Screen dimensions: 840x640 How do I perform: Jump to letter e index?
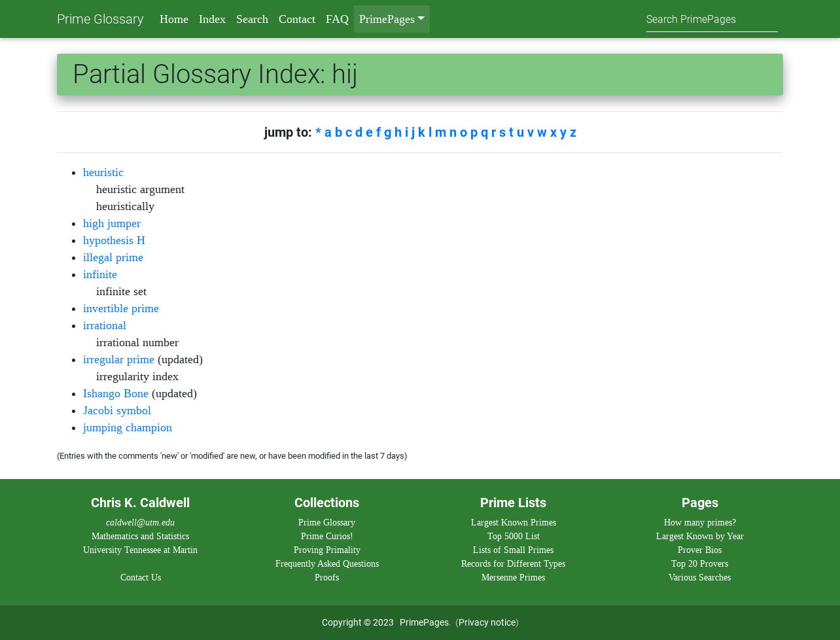coord(369,133)
